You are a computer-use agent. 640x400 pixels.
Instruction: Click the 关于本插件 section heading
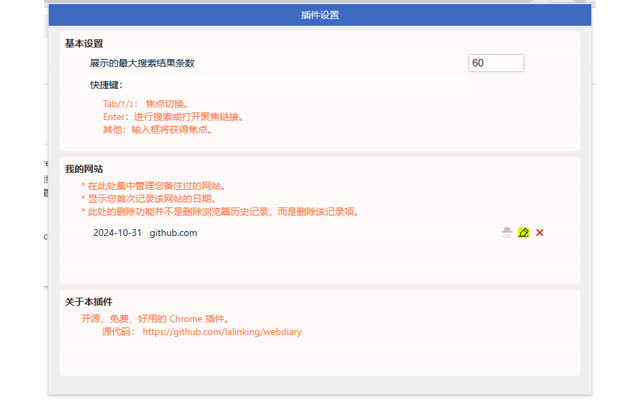click(89, 302)
